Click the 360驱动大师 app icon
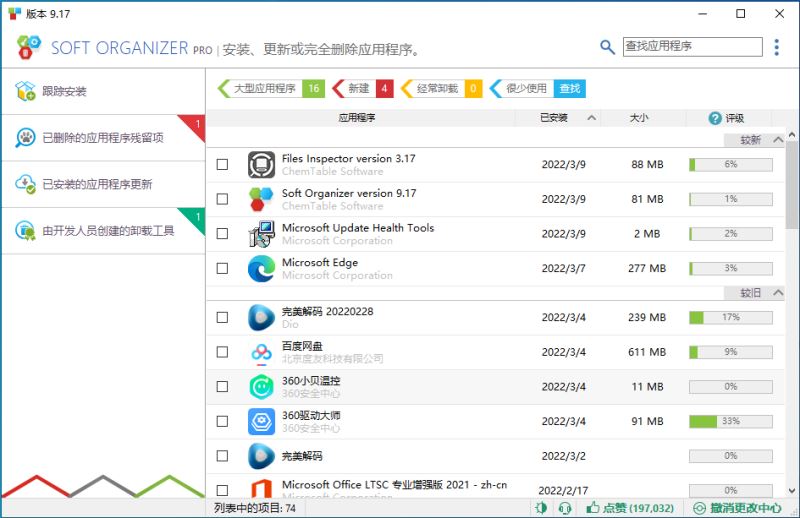This screenshot has width=800, height=518. [261, 422]
